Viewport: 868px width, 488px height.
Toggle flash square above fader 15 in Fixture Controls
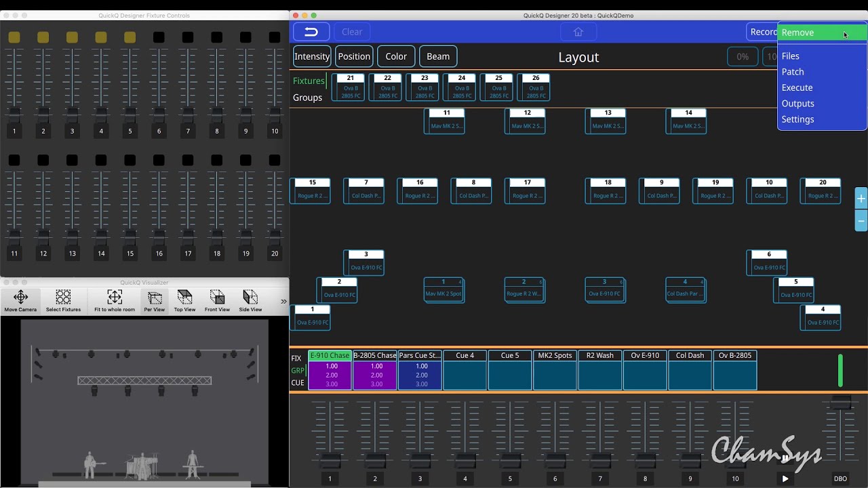coord(130,160)
